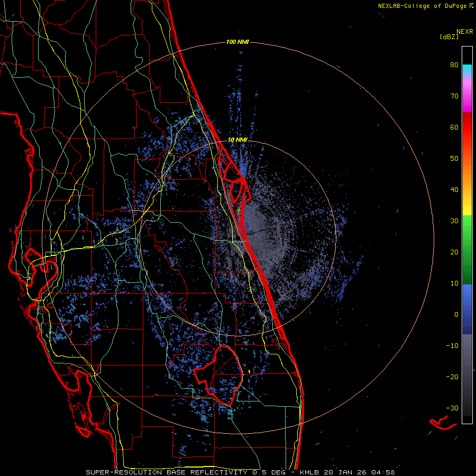Click the 20 value on the dBZ scale
Image resolution: width=476 pixels, height=476 pixels.
[x=454, y=252]
